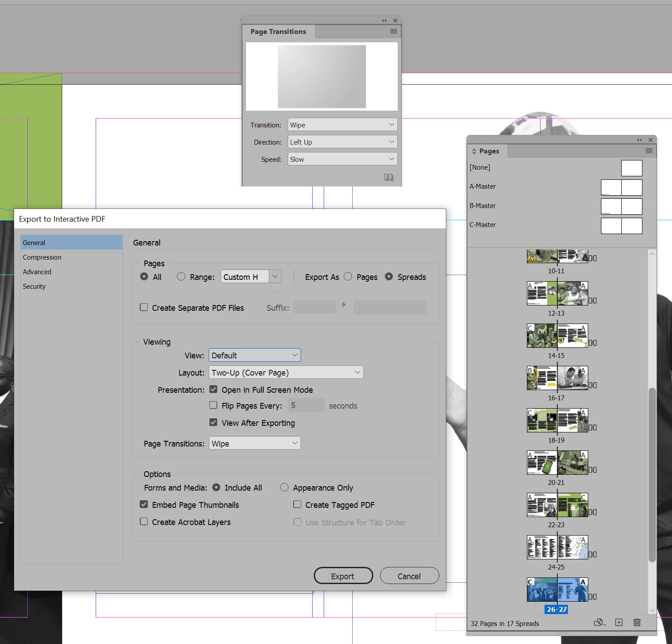
Task: Open the Speed dropdown set to Slow
Action: 342,159
